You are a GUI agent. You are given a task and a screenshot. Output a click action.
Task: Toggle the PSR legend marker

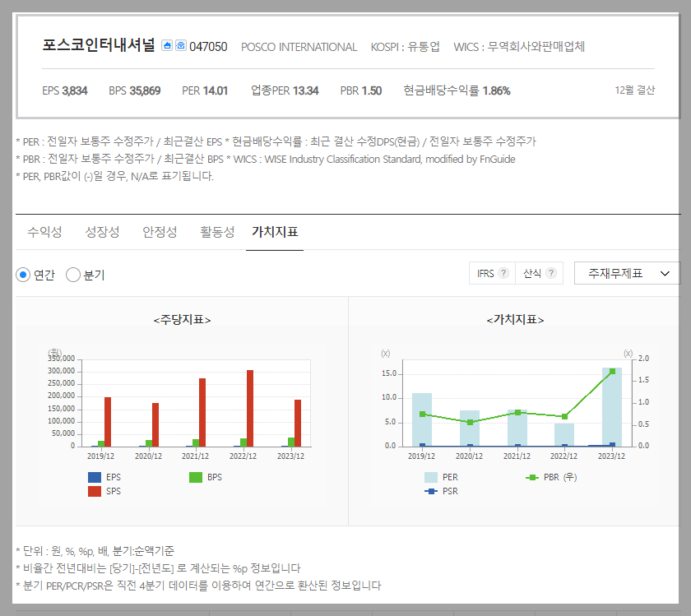431,491
